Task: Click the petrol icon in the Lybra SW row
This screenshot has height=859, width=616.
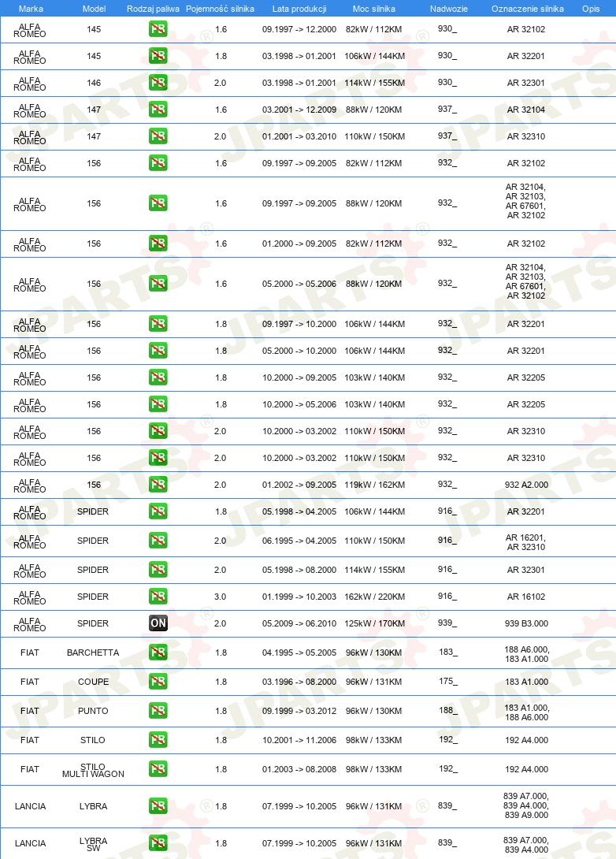Action: click(158, 844)
